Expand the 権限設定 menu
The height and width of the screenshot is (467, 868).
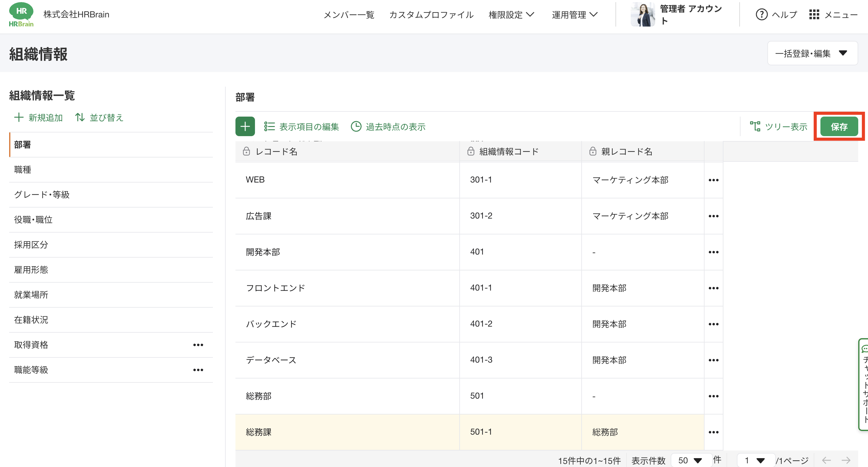pyautogui.click(x=511, y=15)
